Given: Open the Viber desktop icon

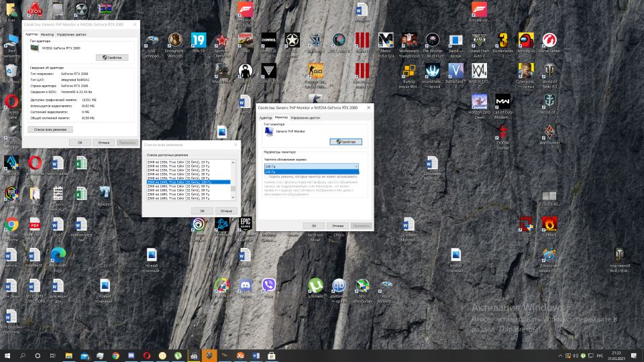Looking at the screenshot, I should [x=268, y=286].
